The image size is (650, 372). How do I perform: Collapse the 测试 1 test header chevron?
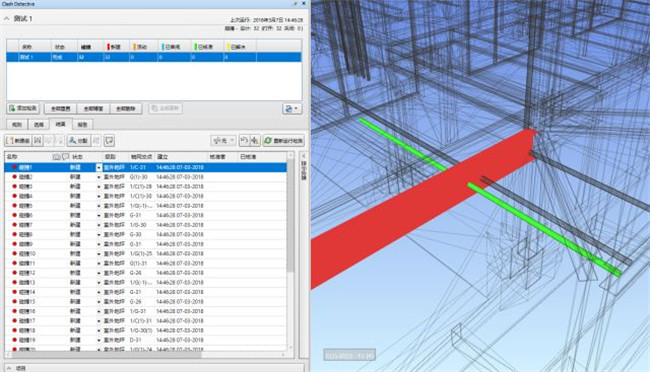(7, 19)
